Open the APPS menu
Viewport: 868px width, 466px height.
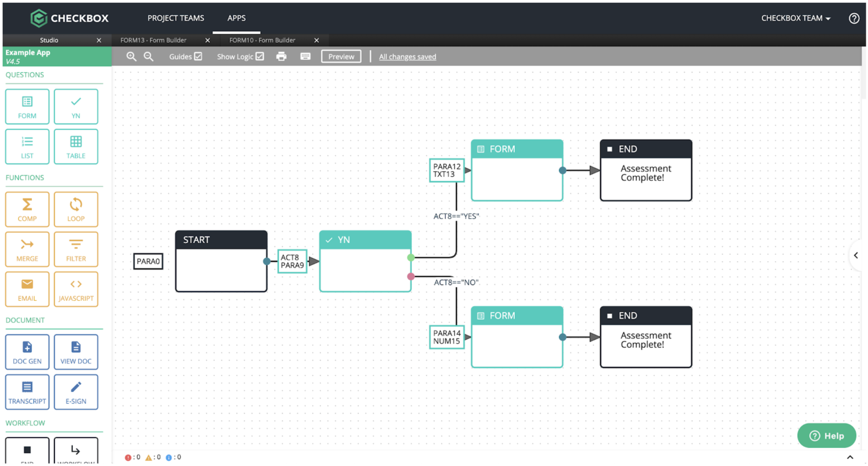click(x=236, y=18)
